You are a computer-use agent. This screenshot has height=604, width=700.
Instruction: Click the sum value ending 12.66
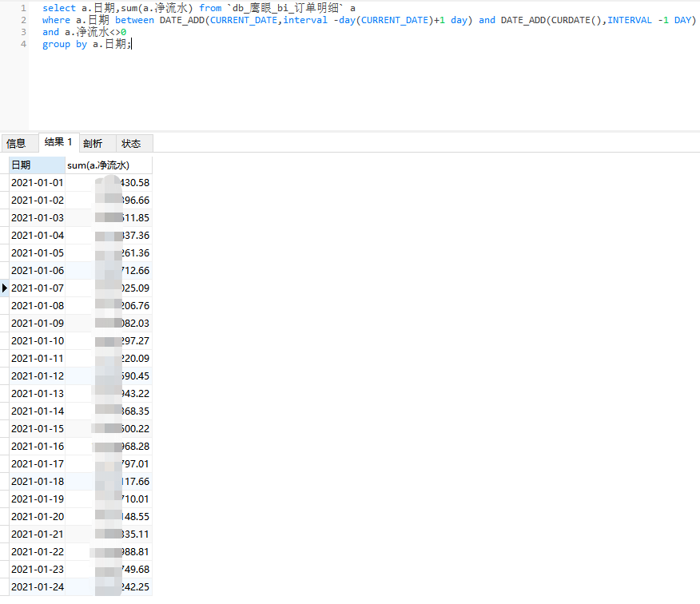pyautogui.click(x=109, y=271)
